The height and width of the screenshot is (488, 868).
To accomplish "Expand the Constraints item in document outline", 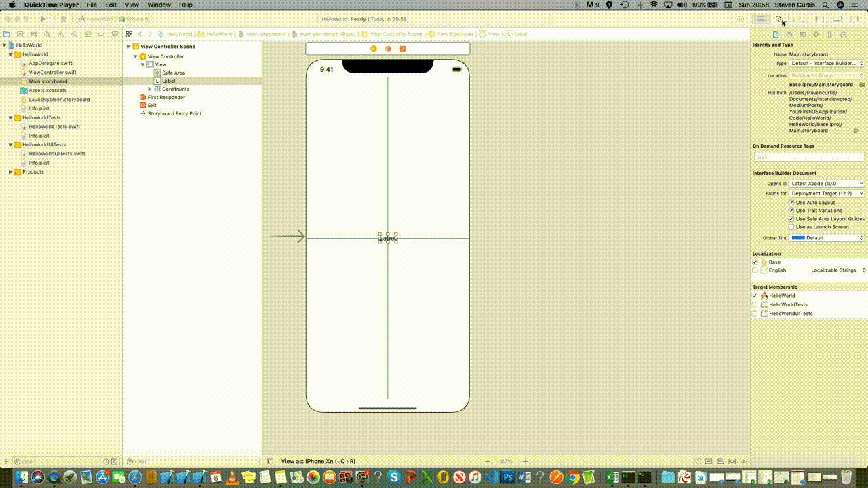I will click(x=150, y=89).
